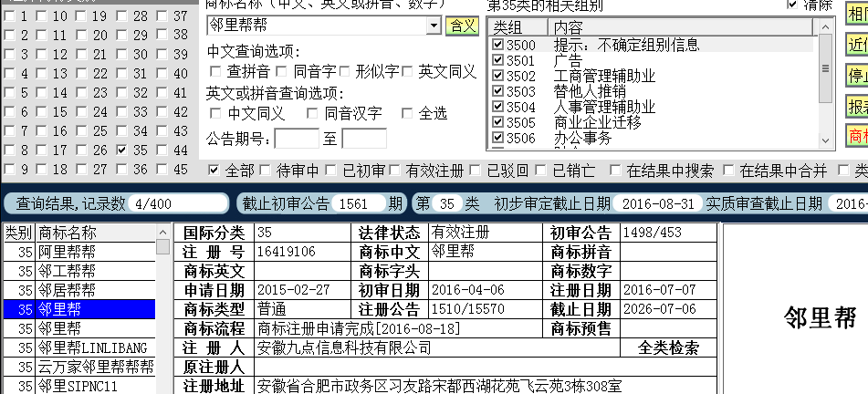Filter by 已驳回 status
This screenshot has width=868, height=394.
click(475, 170)
